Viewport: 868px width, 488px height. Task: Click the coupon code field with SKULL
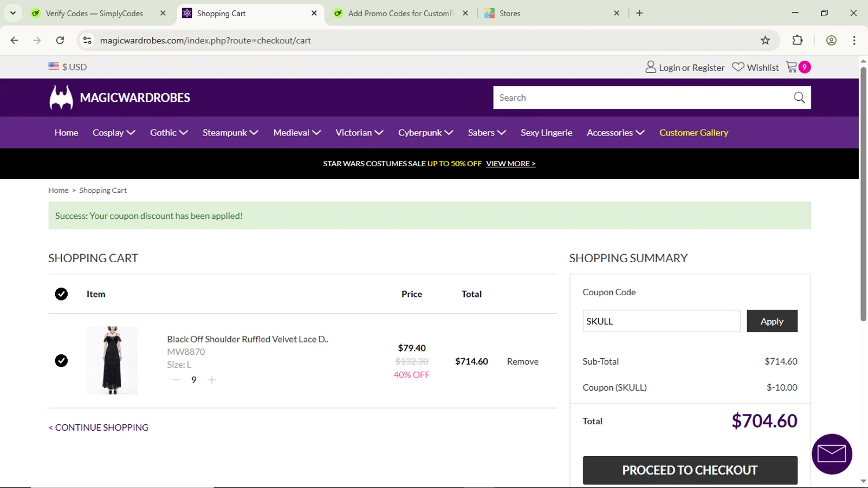point(661,321)
